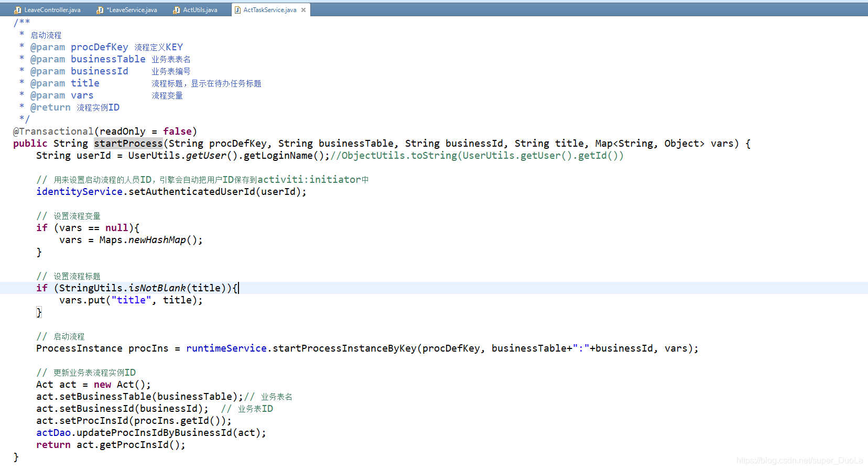Viewport: 868px width, 470px height.
Task: Click the Java file icon on LeaveController.java tab
Action: click(x=18, y=10)
